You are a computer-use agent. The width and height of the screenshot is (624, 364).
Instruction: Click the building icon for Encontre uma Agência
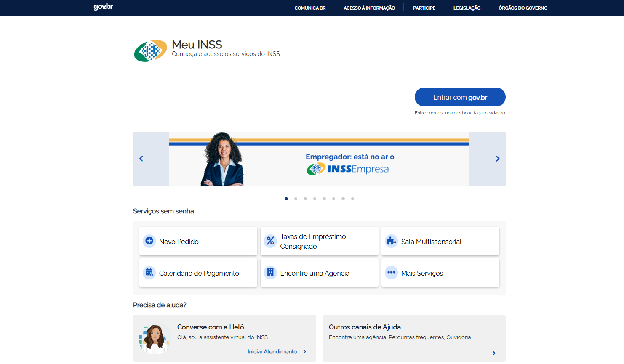coord(270,273)
